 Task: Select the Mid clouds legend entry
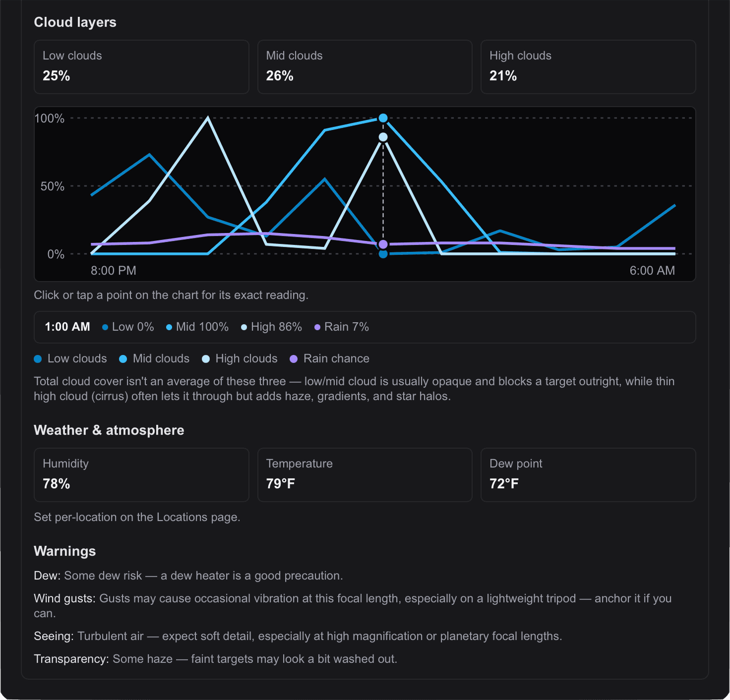pyautogui.click(x=154, y=358)
